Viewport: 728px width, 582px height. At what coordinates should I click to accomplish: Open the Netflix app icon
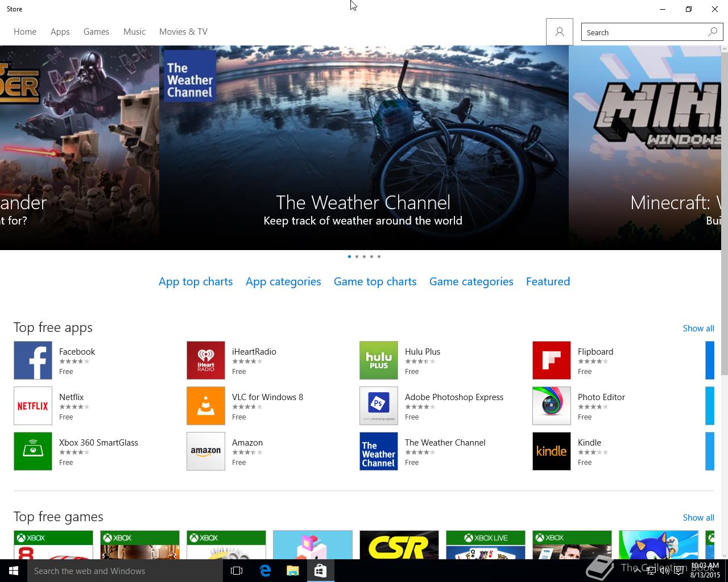[33, 406]
